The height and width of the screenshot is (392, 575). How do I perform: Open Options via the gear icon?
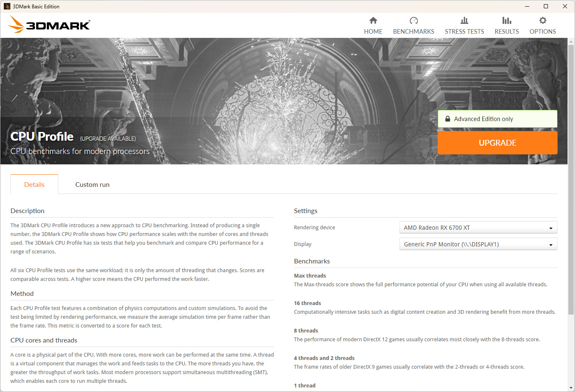pyautogui.click(x=543, y=20)
